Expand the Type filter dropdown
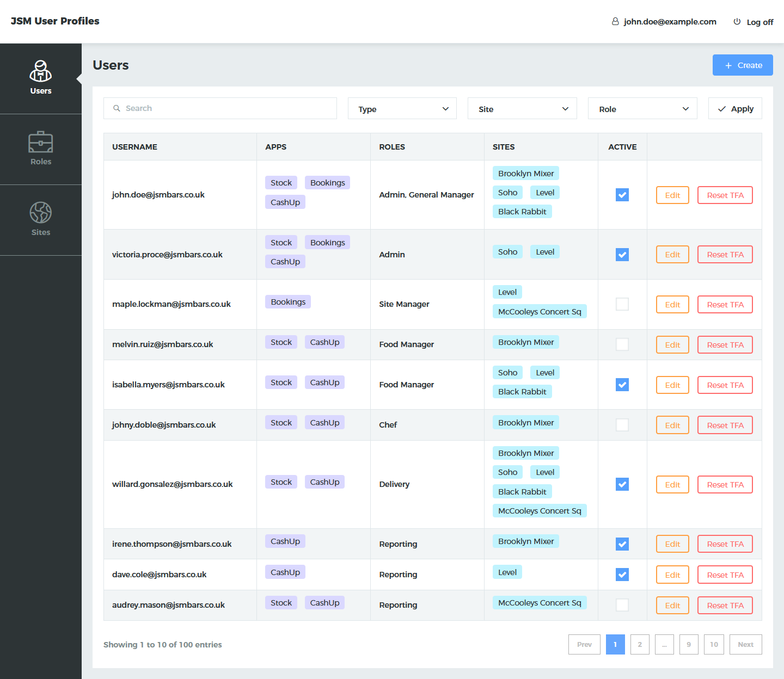The width and height of the screenshot is (784, 679). tap(402, 109)
